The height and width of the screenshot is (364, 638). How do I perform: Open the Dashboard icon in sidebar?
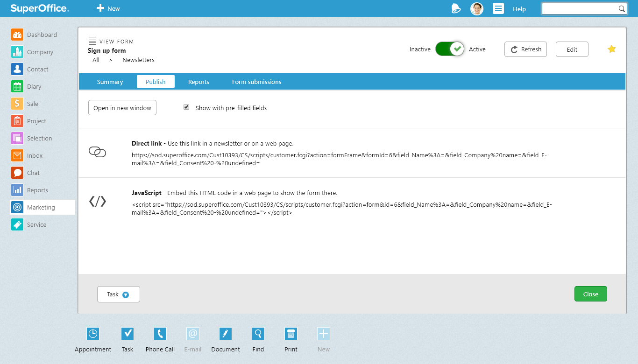[x=17, y=35]
